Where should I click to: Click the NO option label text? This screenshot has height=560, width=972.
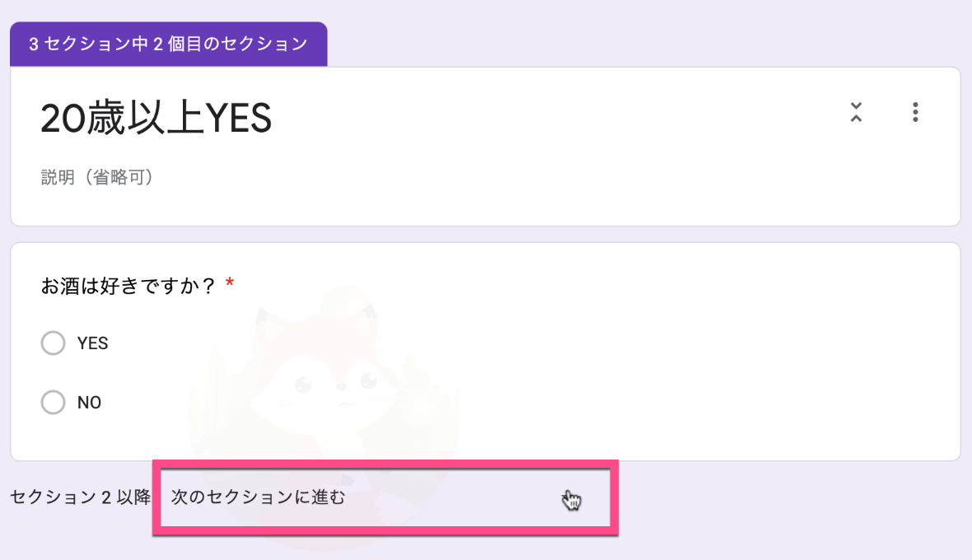coord(89,403)
